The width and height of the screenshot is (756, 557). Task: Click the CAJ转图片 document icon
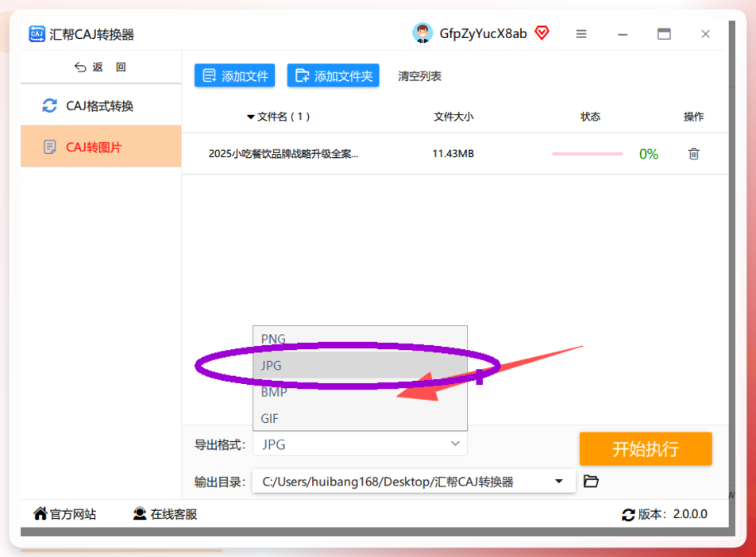(50, 147)
